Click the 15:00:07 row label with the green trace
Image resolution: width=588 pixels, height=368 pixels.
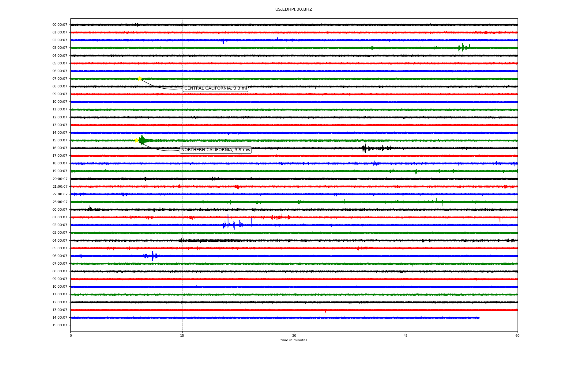tap(60, 140)
